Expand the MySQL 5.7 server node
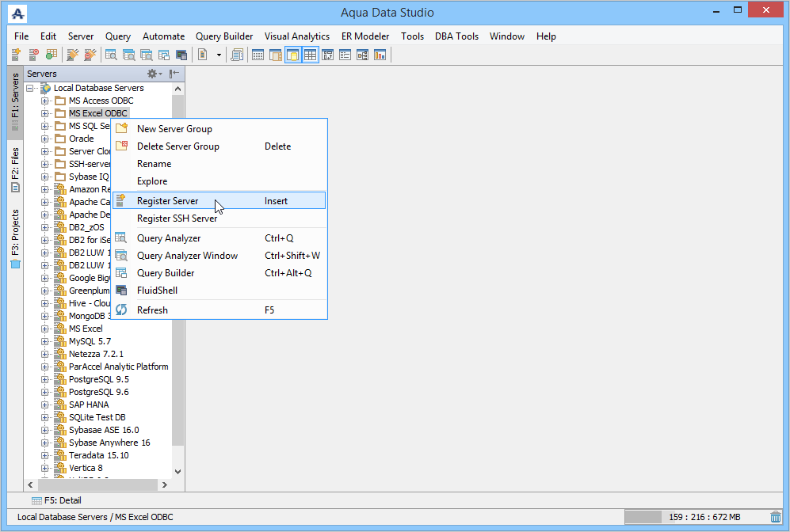The height and width of the screenshot is (532, 790). point(45,341)
